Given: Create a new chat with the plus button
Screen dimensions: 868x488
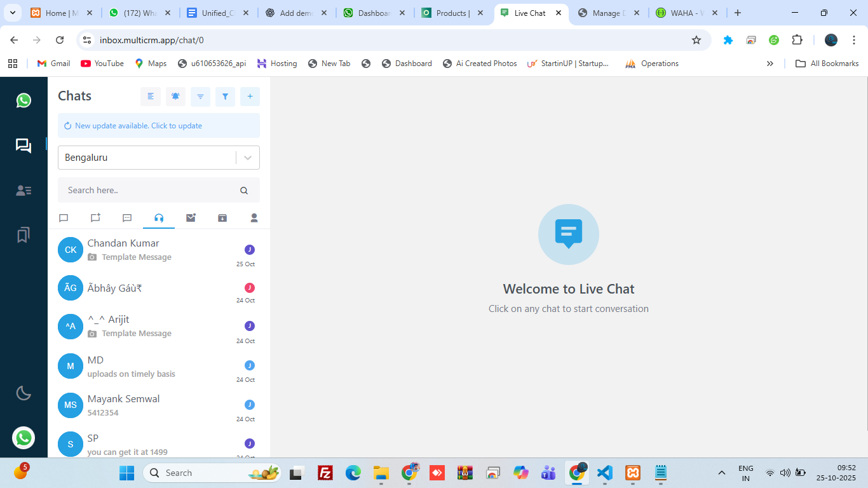Looking at the screenshot, I should click(250, 97).
